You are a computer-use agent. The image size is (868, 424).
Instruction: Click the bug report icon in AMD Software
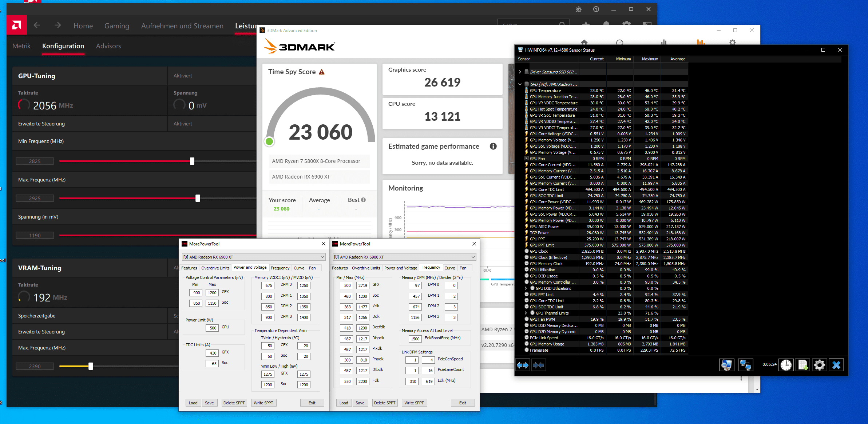(x=579, y=9)
